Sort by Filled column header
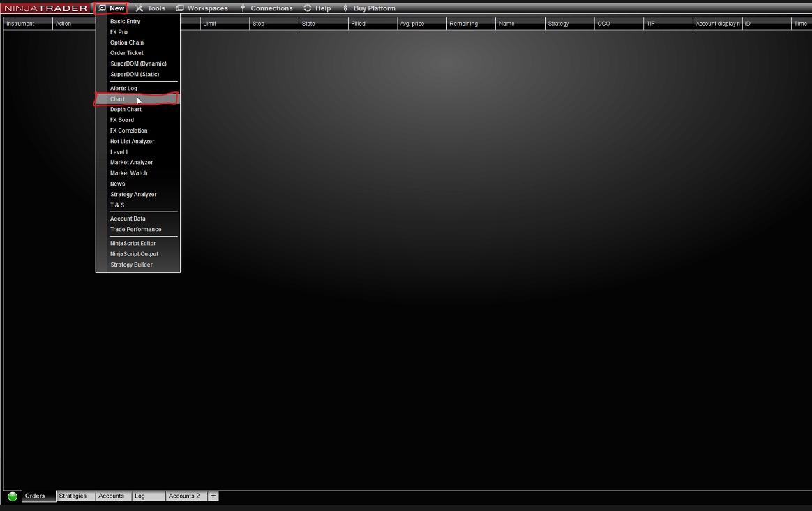The height and width of the screenshot is (511, 812). point(373,24)
